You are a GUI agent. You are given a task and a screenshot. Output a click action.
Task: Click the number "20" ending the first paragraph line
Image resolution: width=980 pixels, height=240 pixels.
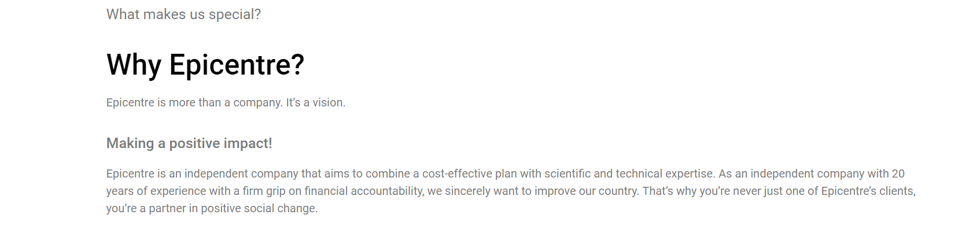(898, 173)
